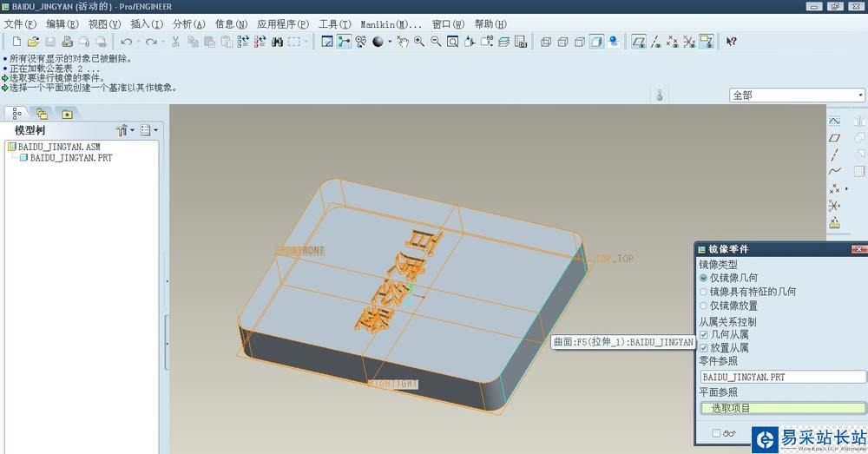Uncheck the 几何从属 checkbox
The width and height of the screenshot is (868, 454).
[x=704, y=334]
